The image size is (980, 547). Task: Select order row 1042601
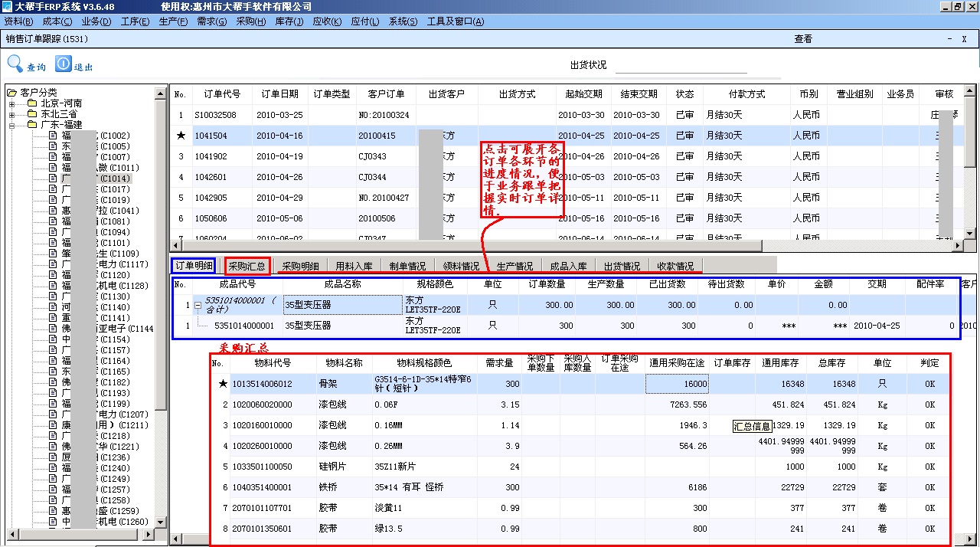567,177
